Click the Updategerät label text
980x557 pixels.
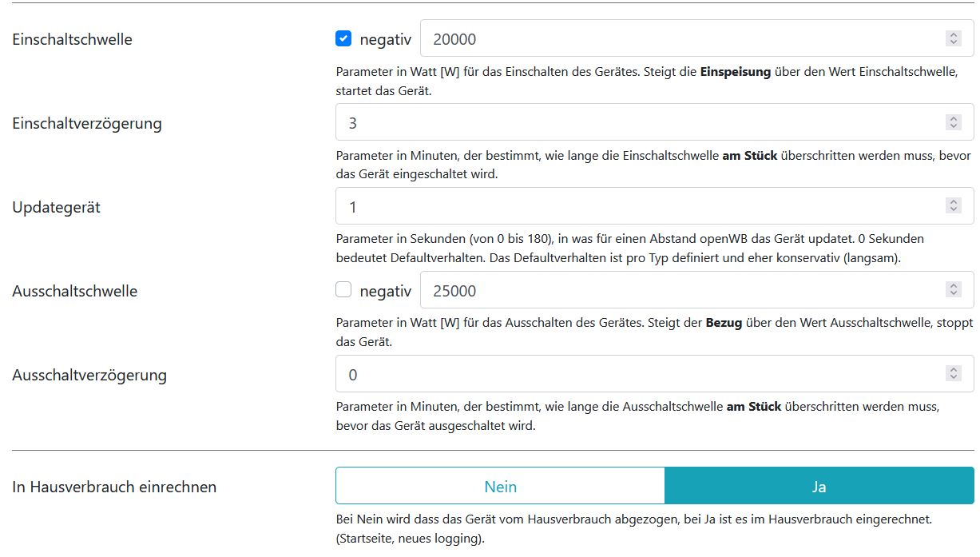click(x=56, y=207)
